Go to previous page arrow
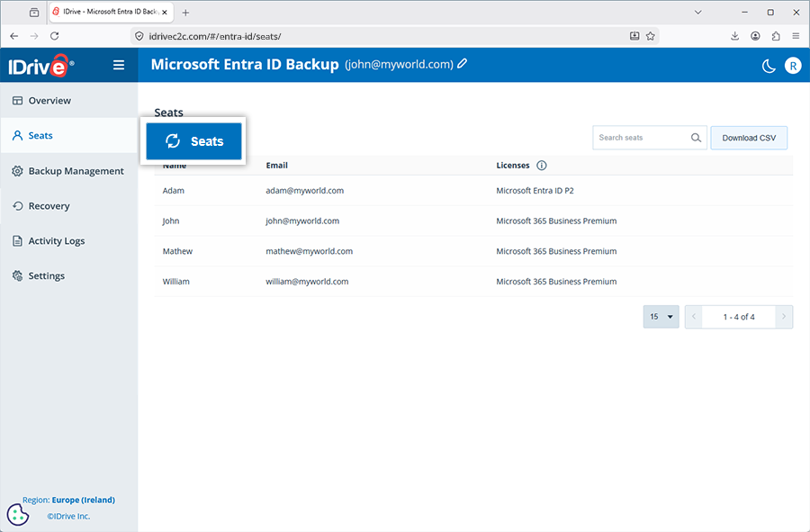Screen dimensions: 810x532 pos(694,317)
